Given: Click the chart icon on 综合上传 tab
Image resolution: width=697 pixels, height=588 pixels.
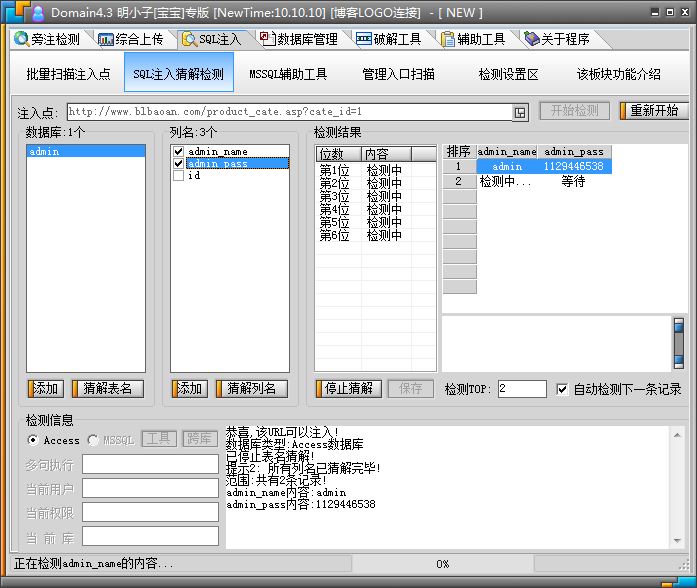Looking at the screenshot, I should [x=105, y=40].
